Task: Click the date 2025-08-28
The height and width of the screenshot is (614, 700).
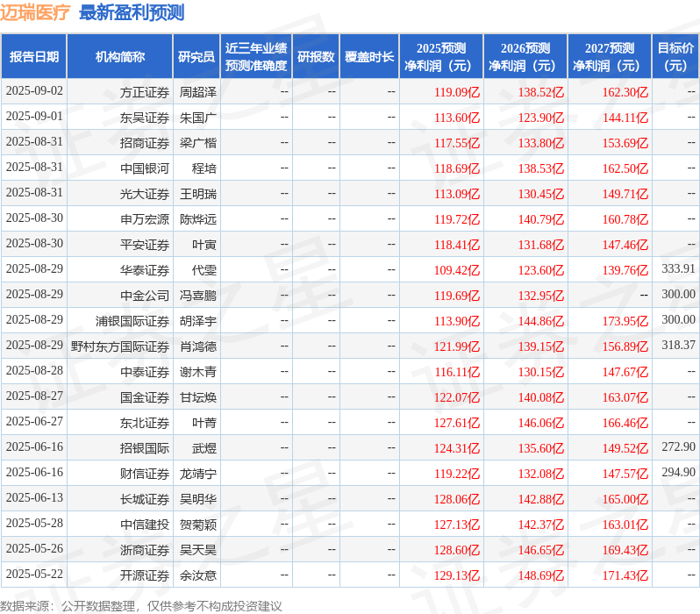Action: pyautogui.click(x=34, y=371)
